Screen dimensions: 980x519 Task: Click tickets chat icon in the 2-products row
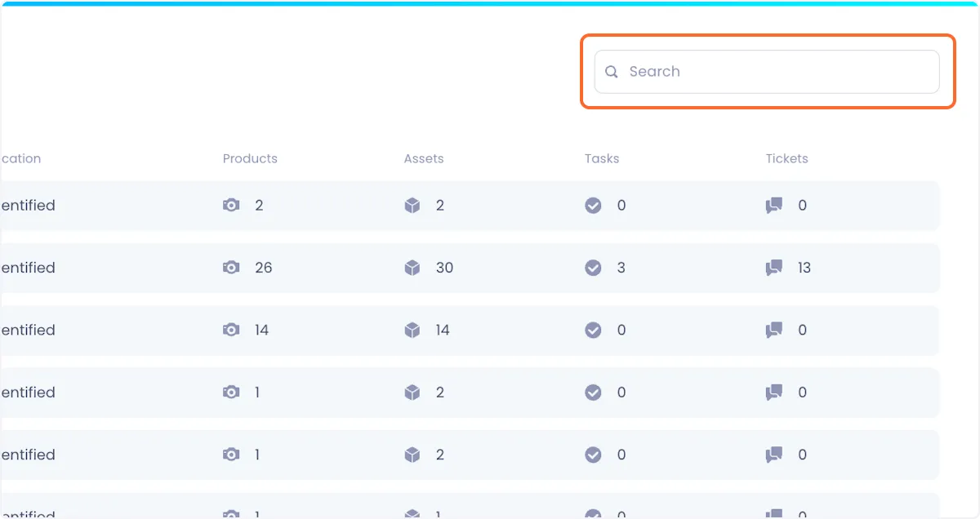coord(774,206)
